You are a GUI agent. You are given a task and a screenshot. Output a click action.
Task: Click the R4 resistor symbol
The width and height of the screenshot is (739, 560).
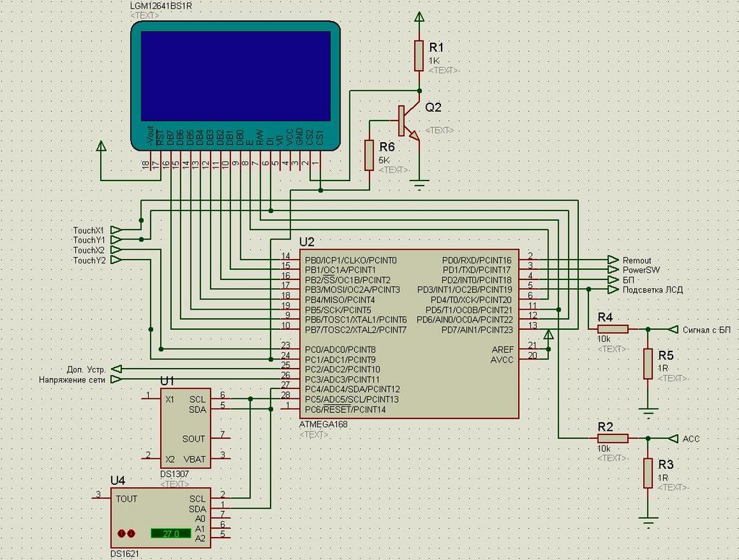tap(613, 329)
